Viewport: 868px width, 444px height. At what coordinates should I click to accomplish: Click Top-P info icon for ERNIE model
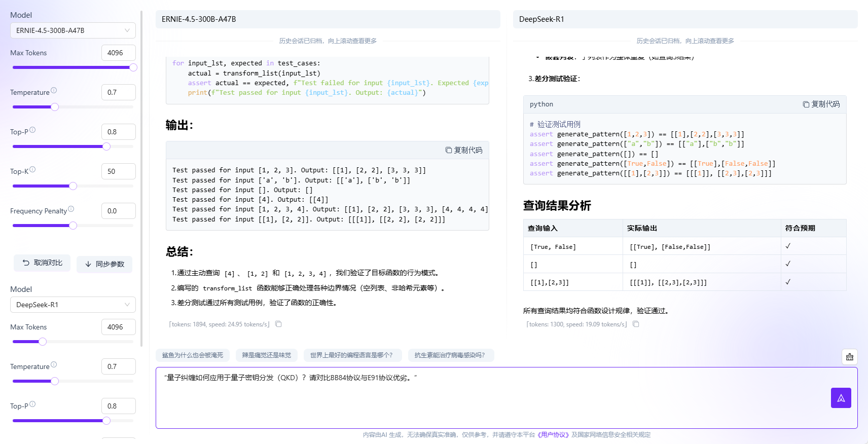[x=32, y=130]
